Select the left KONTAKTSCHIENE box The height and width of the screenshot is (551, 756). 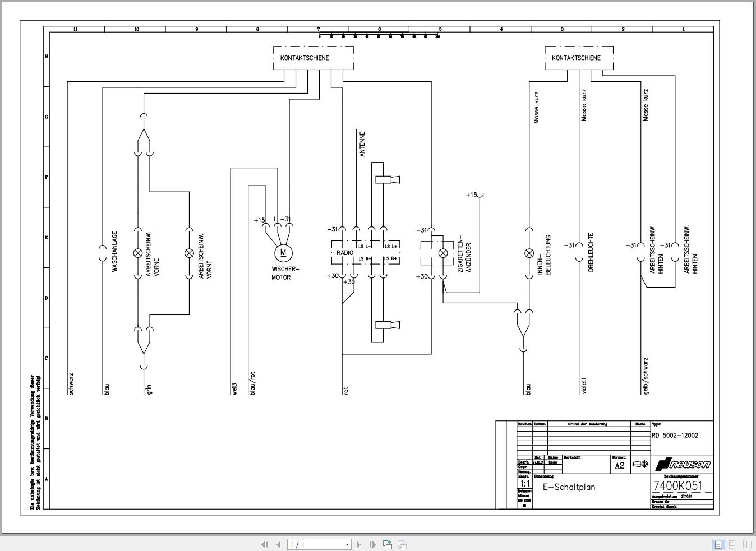[x=313, y=57]
